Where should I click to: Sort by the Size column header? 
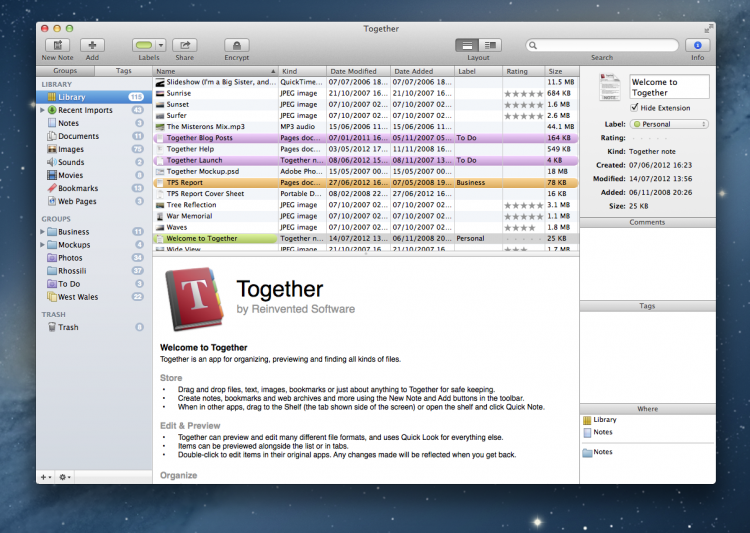tap(562, 71)
